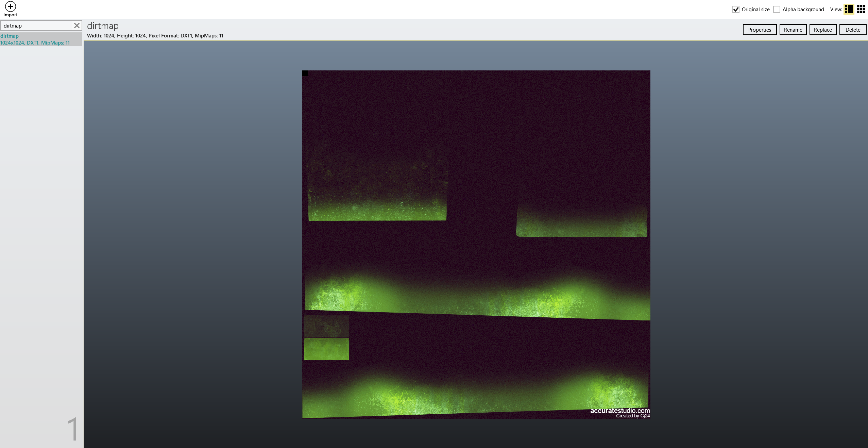Uncheck the Original size checkbox
This screenshot has width=868, height=448.
(736, 10)
